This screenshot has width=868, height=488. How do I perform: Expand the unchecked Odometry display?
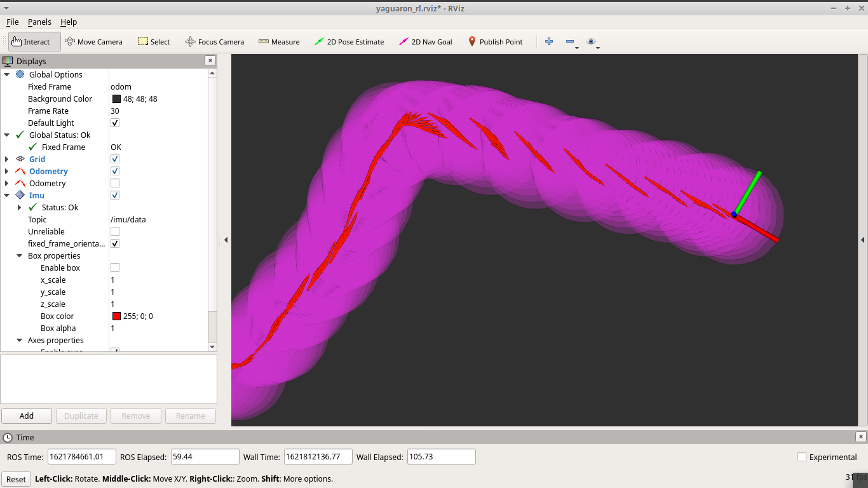pos(7,183)
